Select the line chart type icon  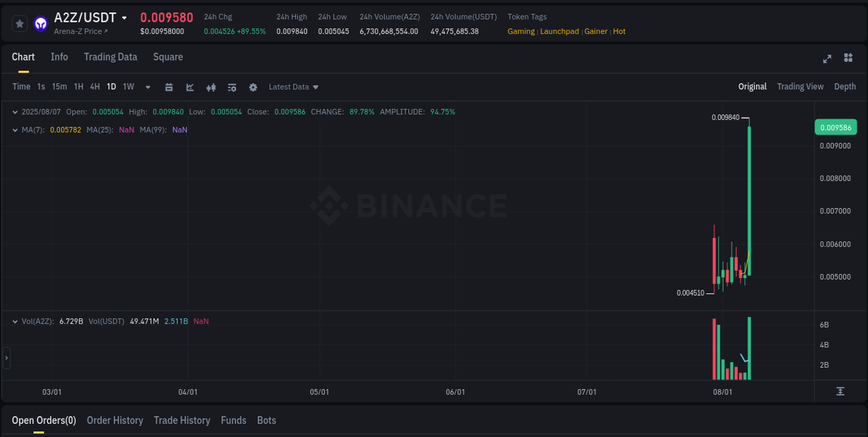coord(190,87)
